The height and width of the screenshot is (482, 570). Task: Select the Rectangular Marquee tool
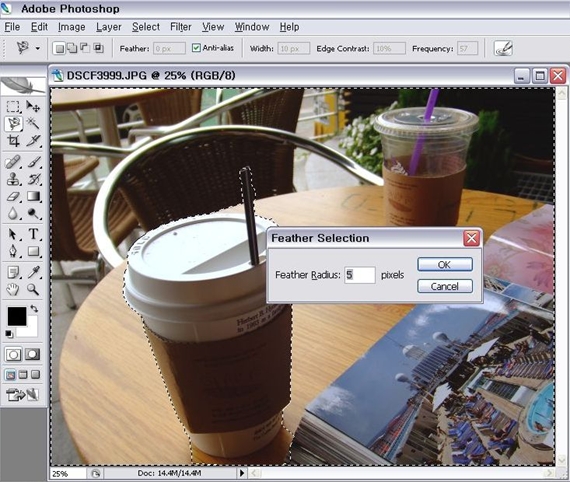pyautogui.click(x=13, y=107)
